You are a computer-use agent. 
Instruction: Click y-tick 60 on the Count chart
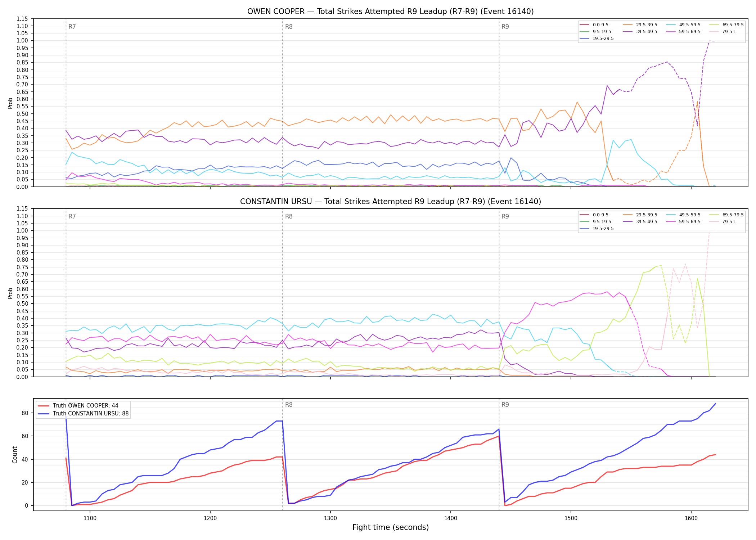[x=25, y=436]
